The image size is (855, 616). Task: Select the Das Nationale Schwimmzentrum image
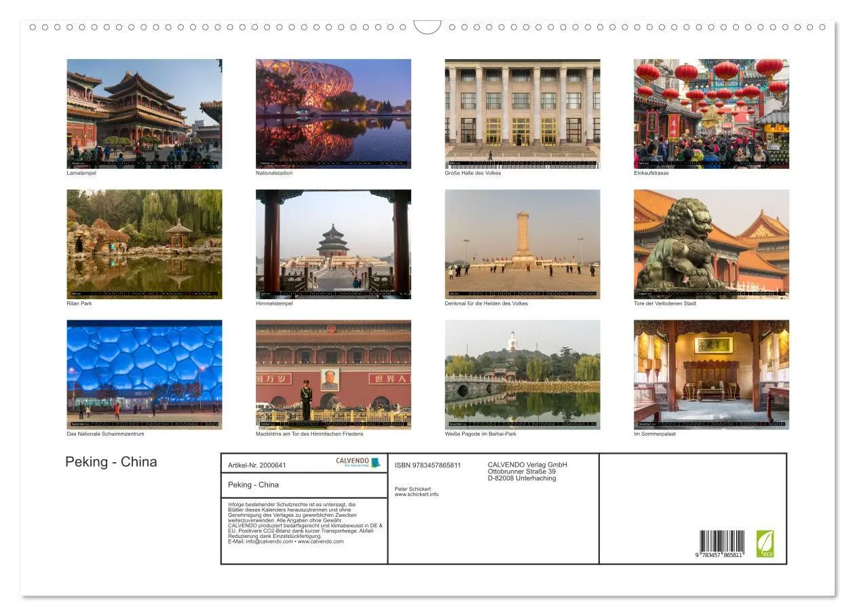[x=143, y=374]
